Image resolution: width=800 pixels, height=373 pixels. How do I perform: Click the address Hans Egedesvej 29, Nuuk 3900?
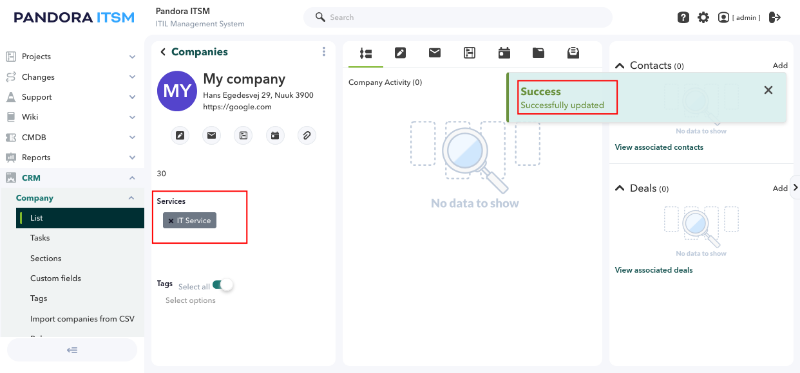(x=258, y=95)
